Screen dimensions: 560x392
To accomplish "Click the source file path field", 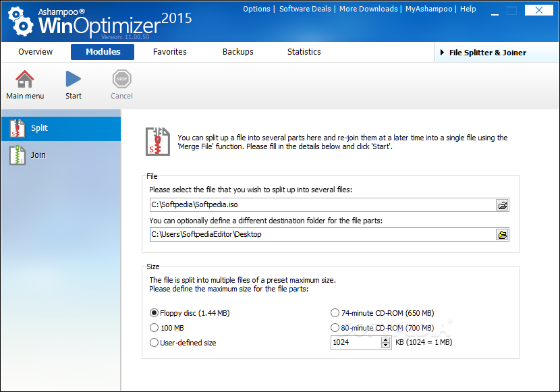I will tap(323, 205).
